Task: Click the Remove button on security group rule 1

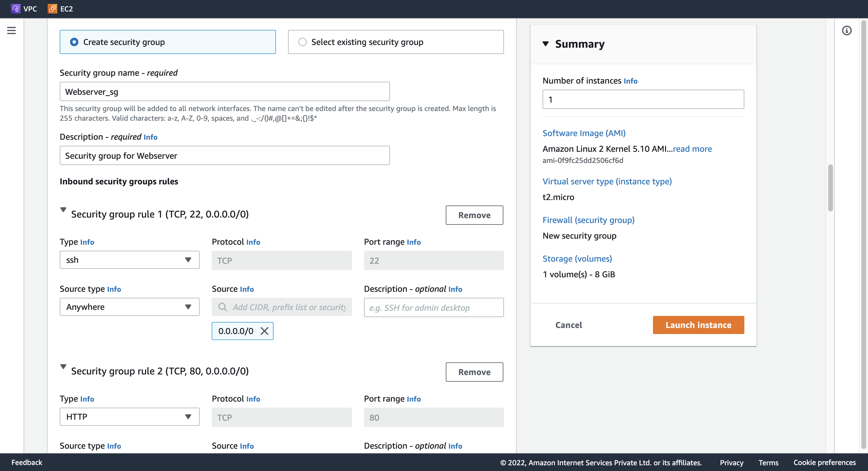Action: click(x=475, y=215)
